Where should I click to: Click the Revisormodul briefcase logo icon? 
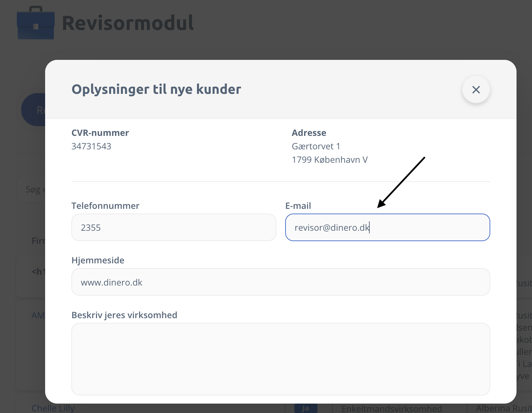coord(36,23)
